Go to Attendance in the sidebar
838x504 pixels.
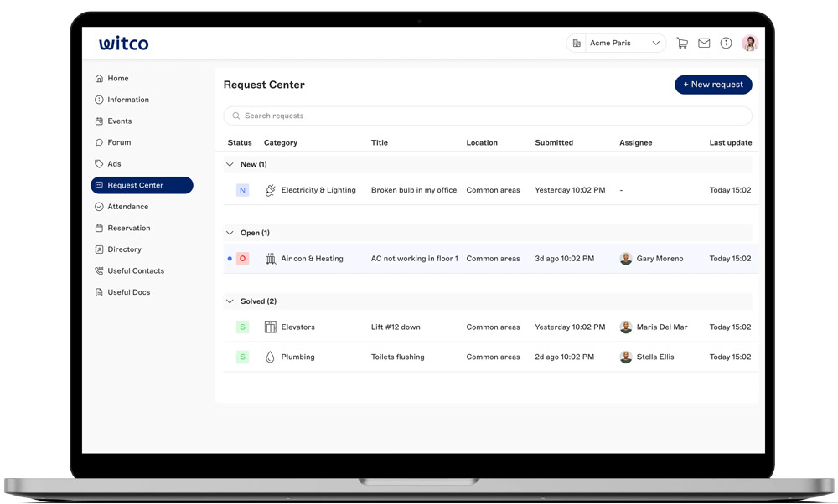point(127,207)
